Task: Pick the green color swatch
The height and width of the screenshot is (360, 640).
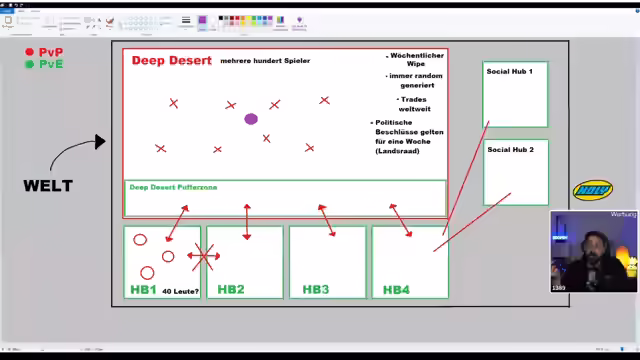Action: coord(254,18)
